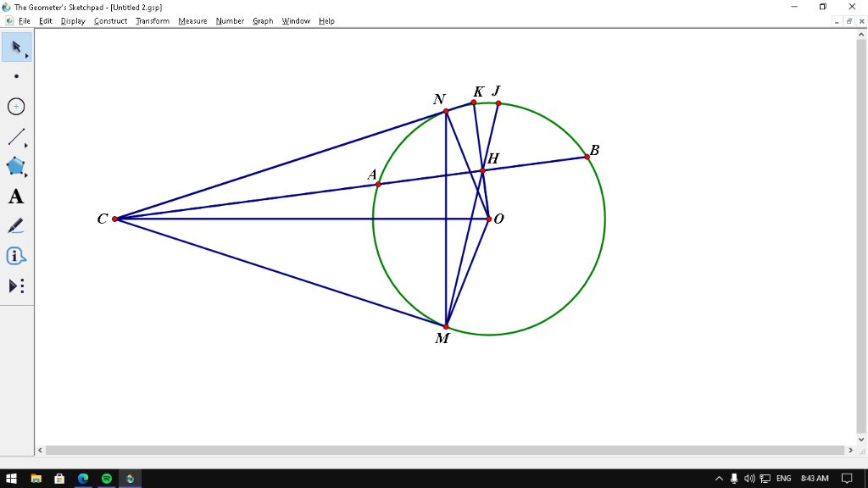Open the Display menu
Screen dimensions: 868x488
tap(73, 21)
